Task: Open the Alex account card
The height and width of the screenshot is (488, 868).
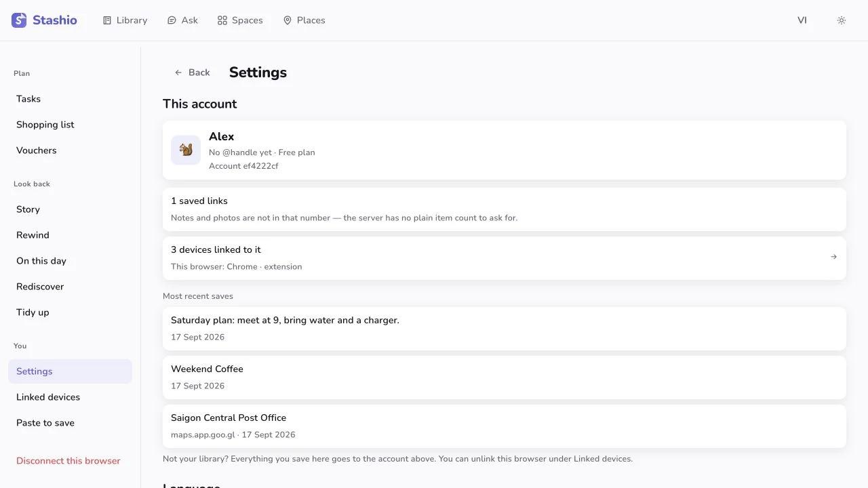Action: click(x=505, y=150)
